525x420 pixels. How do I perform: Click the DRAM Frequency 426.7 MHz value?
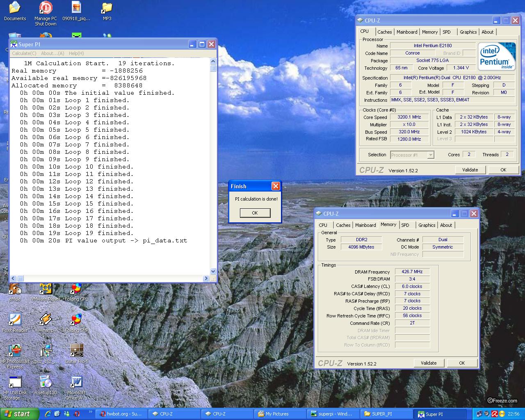(412, 272)
